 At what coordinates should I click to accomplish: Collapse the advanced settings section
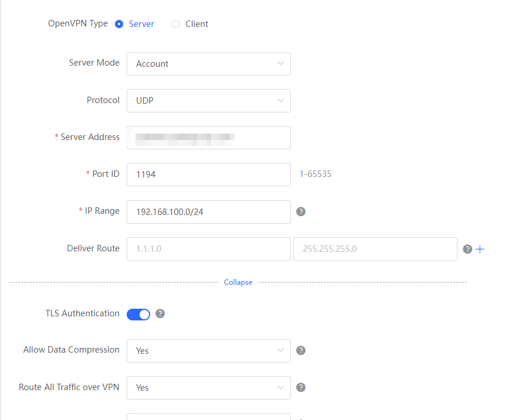tap(238, 282)
